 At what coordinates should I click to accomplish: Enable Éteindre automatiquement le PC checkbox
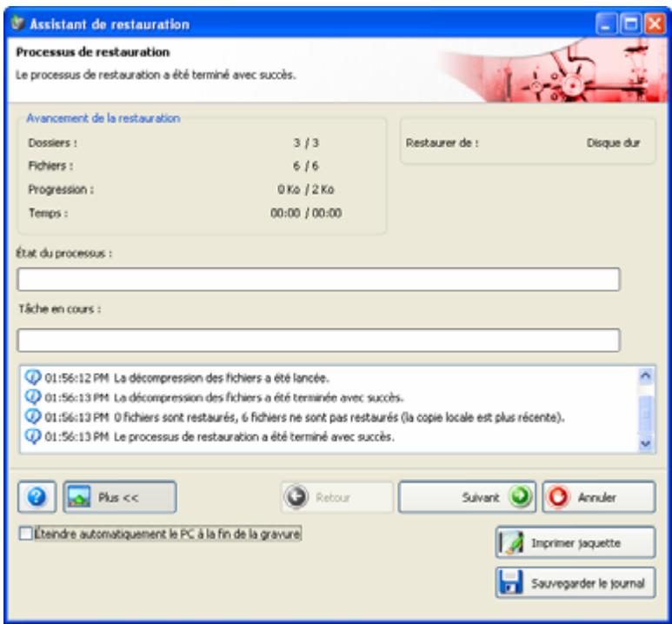[x=26, y=534]
